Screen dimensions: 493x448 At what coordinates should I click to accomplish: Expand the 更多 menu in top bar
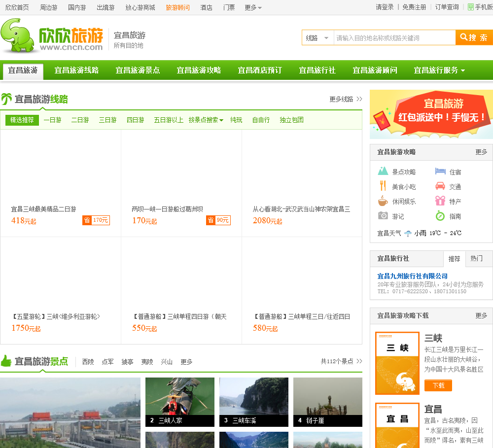(253, 7)
